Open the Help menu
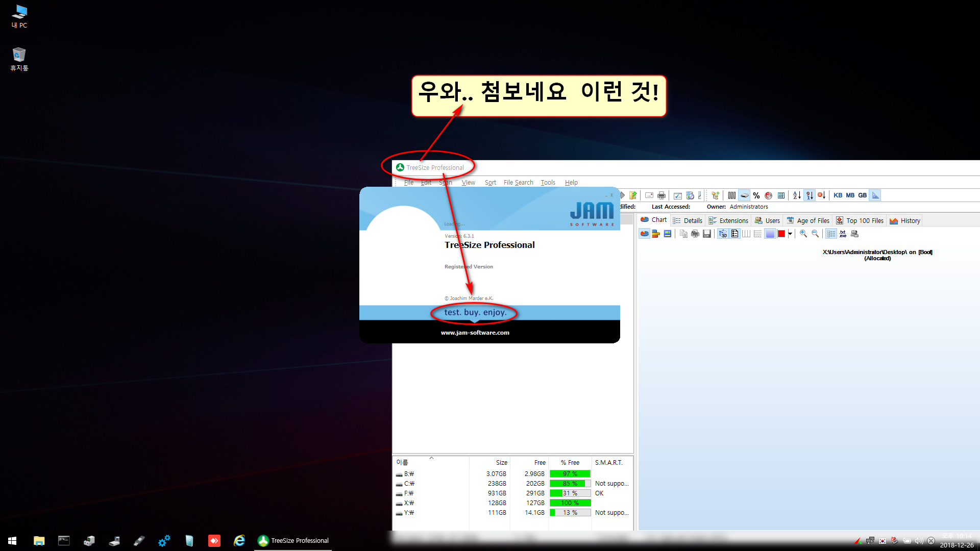Image resolution: width=980 pixels, height=551 pixels. [x=571, y=183]
